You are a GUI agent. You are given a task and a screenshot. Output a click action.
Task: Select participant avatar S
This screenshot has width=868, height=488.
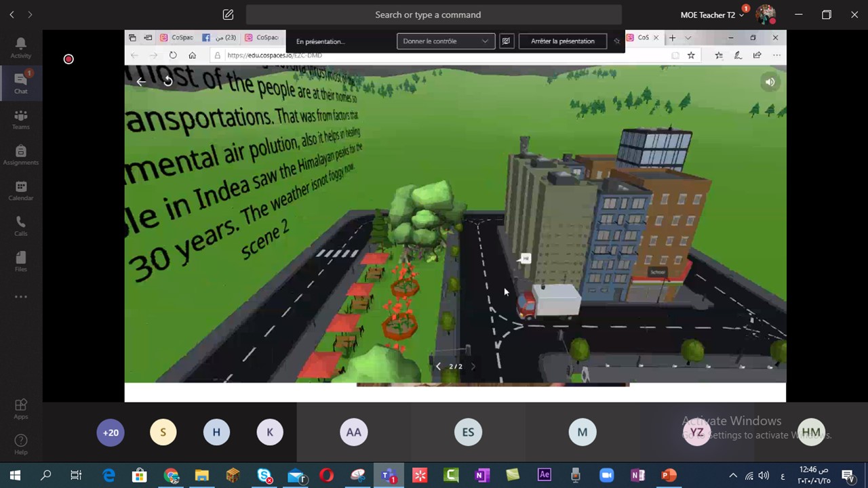(x=163, y=432)
